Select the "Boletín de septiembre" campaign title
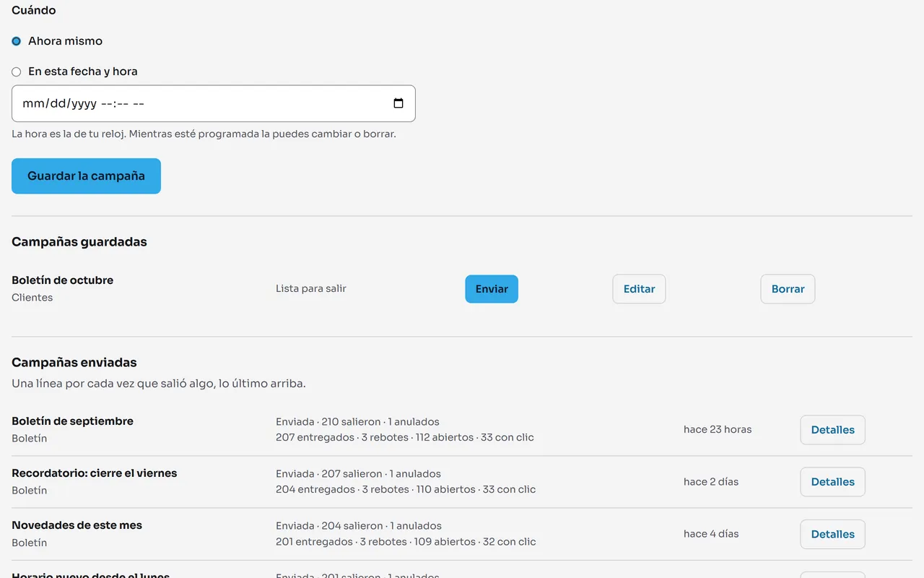924x578 pixels. click(73, 421)
